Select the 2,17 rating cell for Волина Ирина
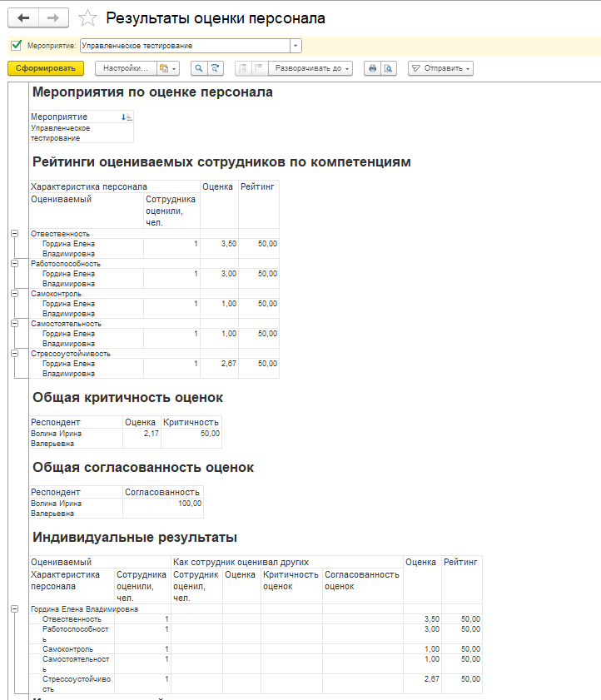This screenshot has width=601, height=700. (x=142, y=439)
